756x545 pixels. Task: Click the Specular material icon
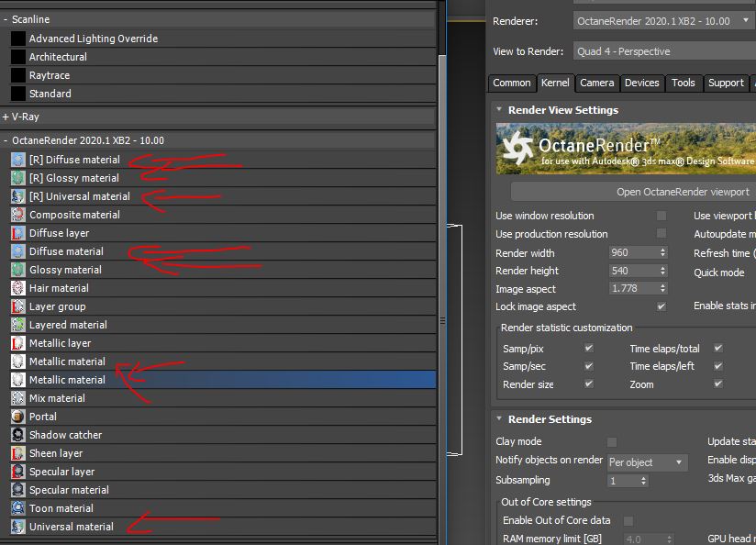[17, 490]
